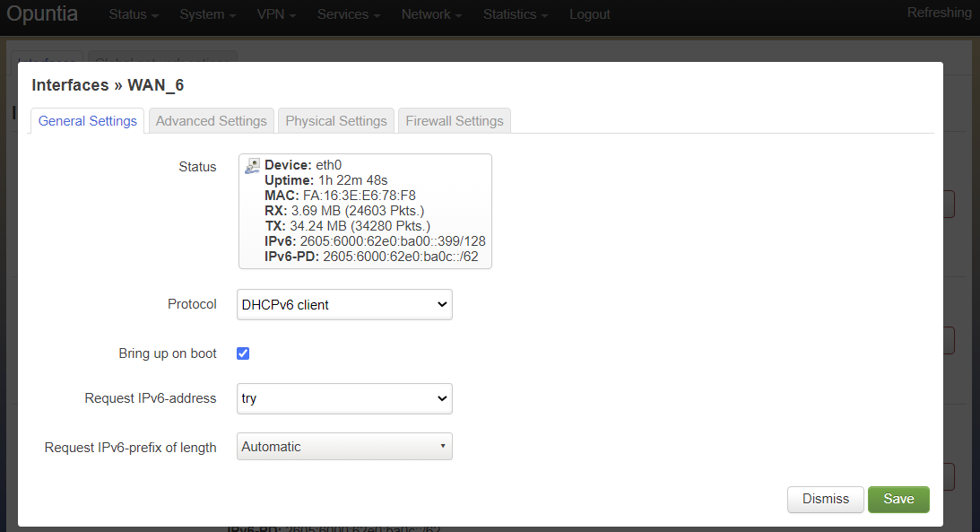
Task: Select the IPv6 address 2605:6000:62e0:ba00::399/128
Action: coord(393,241)
